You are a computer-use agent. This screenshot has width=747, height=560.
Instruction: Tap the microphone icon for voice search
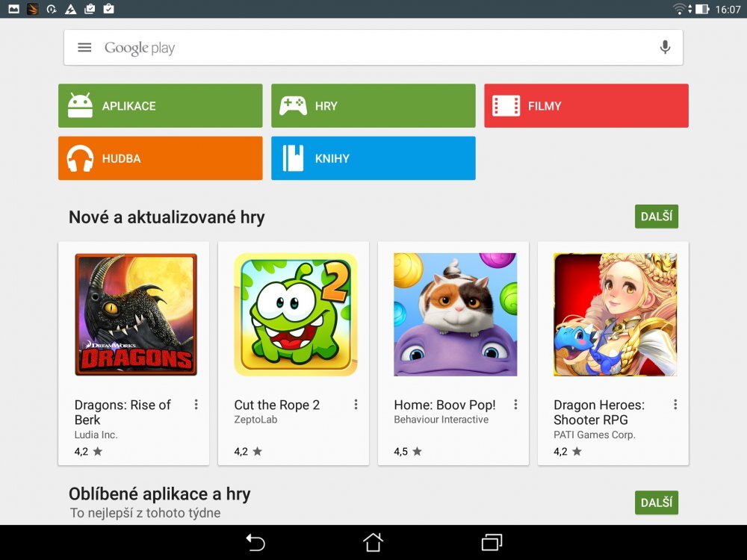pos(665,46)
